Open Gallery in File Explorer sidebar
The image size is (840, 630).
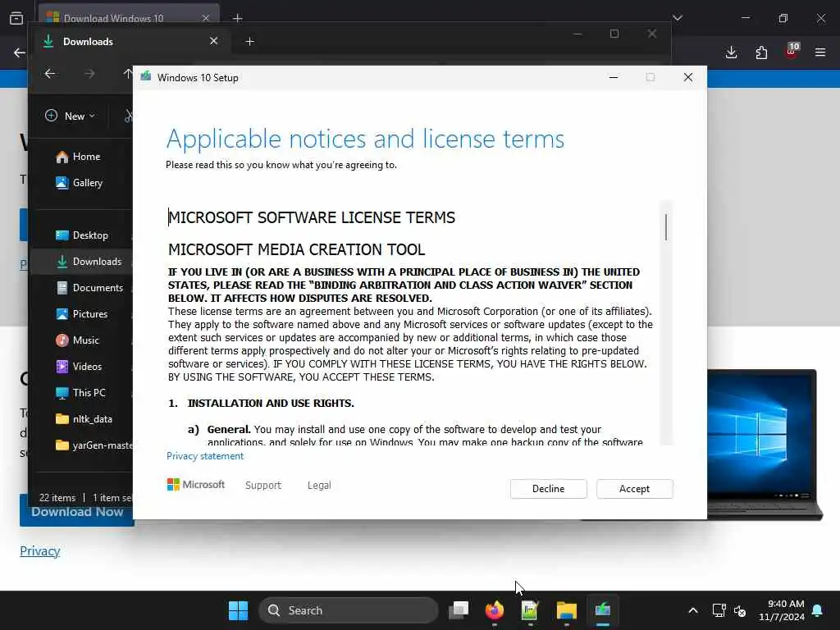80,183
